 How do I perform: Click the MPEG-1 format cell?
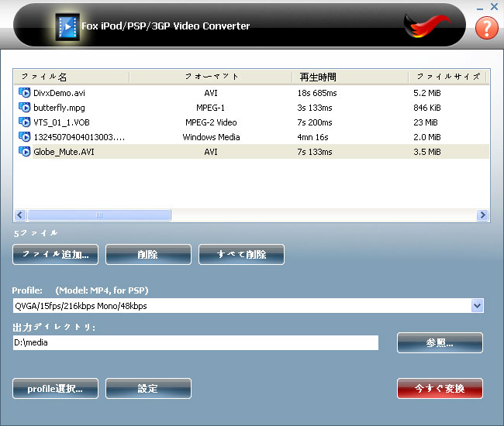coord(211,108)
